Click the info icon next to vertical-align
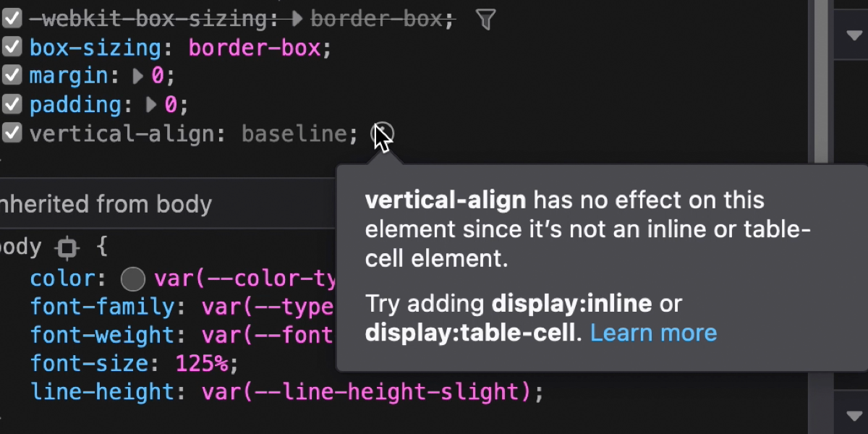This screenshot has width=868, height=434. click(x=382, y=133)
